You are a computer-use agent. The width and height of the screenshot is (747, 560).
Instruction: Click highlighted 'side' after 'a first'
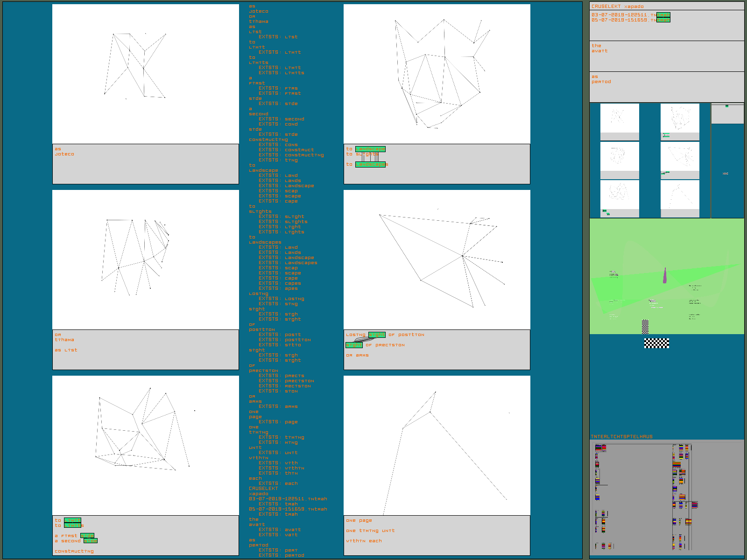(x=87, y=536)
